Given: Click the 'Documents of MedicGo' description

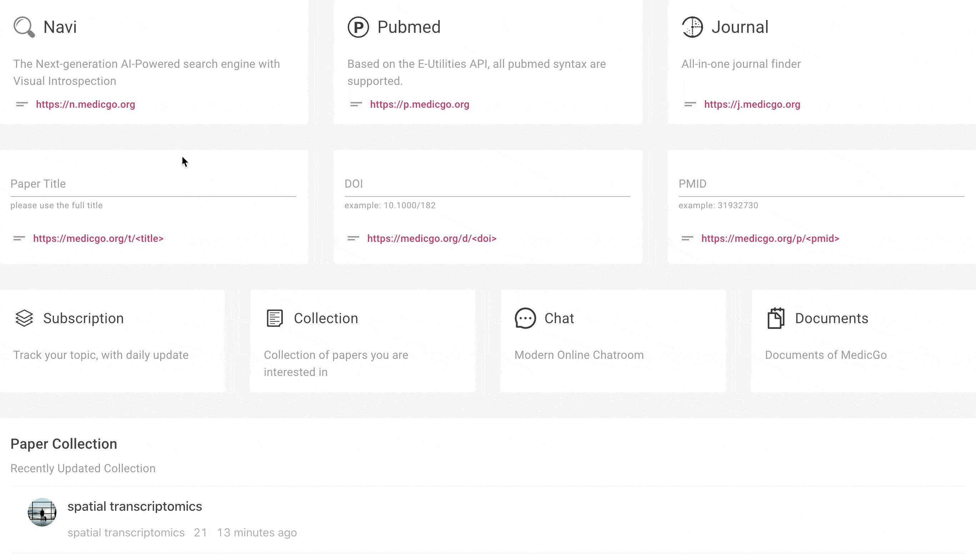Looking at the screenshot, I should pyautogui.click(x=825, y=355).
